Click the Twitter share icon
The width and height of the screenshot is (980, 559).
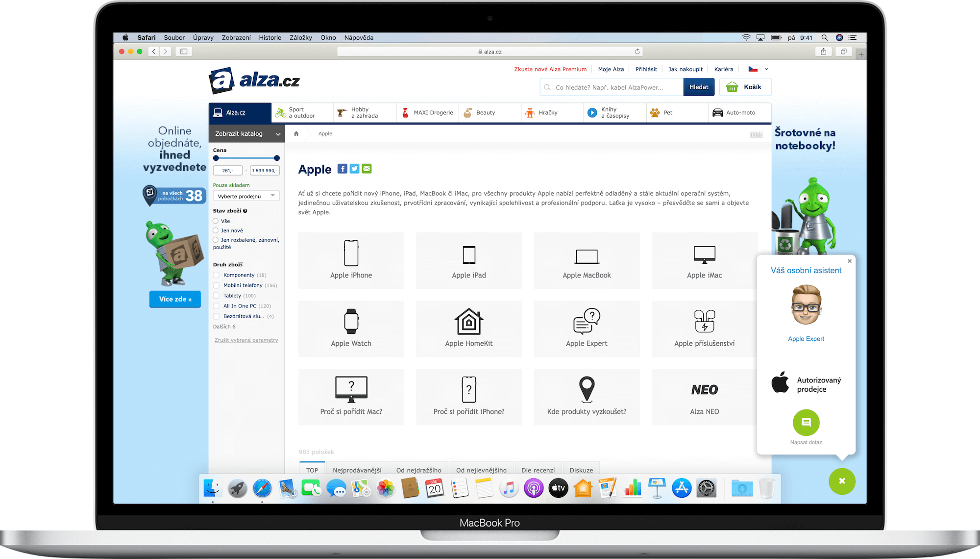(354, 169)
